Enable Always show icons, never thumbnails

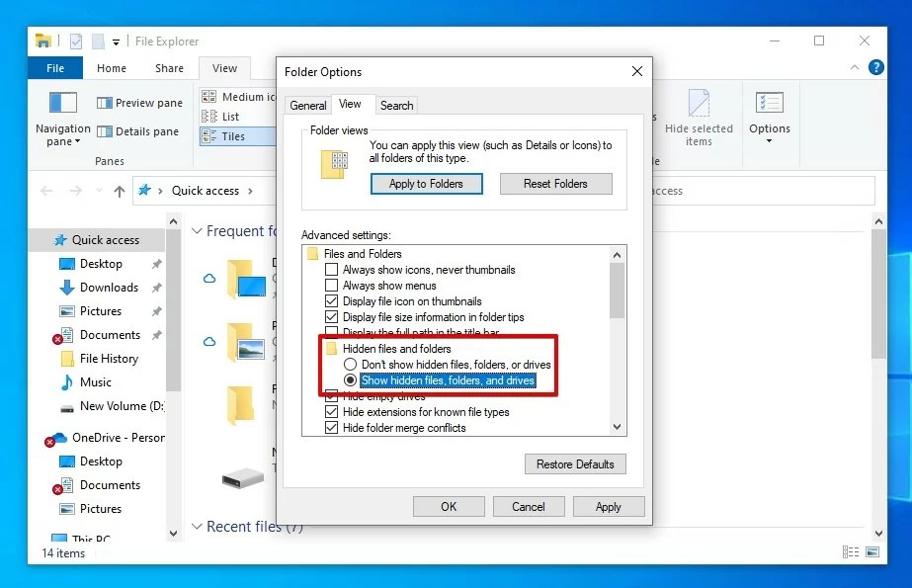click(x=332, y=269)
